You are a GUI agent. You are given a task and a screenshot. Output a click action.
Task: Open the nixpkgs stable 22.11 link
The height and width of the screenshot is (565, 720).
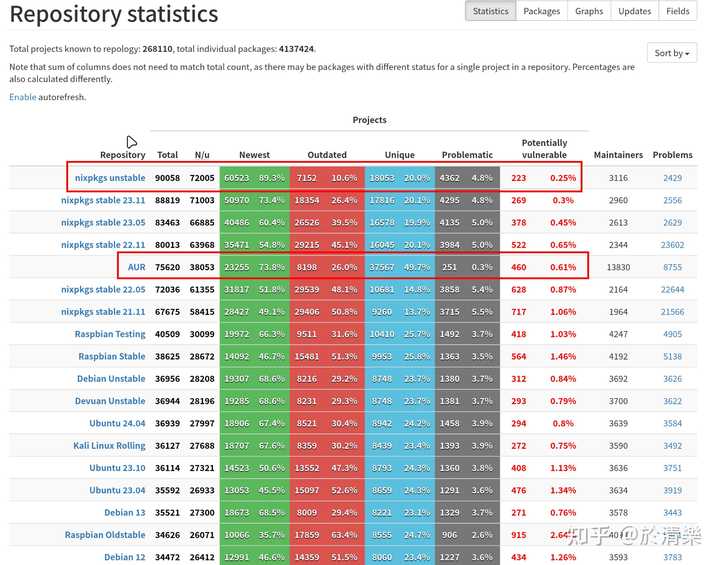103,245
